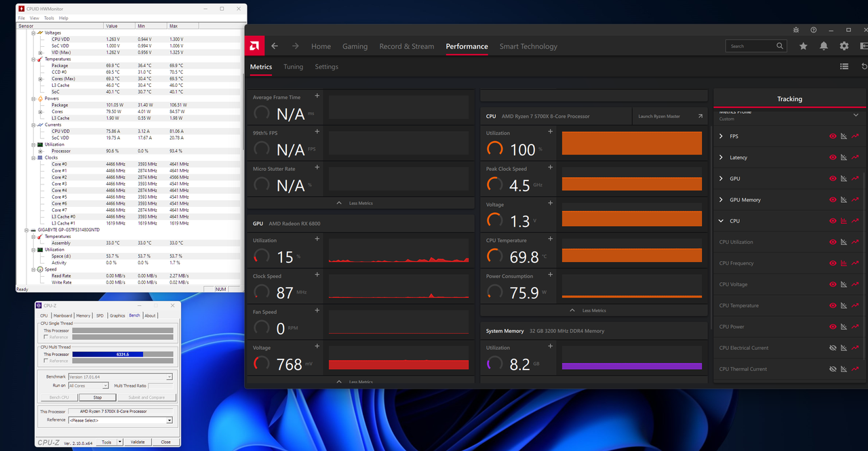Open the Home tab in AMD Software
Screen dimensions: 868x451
click(321, 46)
